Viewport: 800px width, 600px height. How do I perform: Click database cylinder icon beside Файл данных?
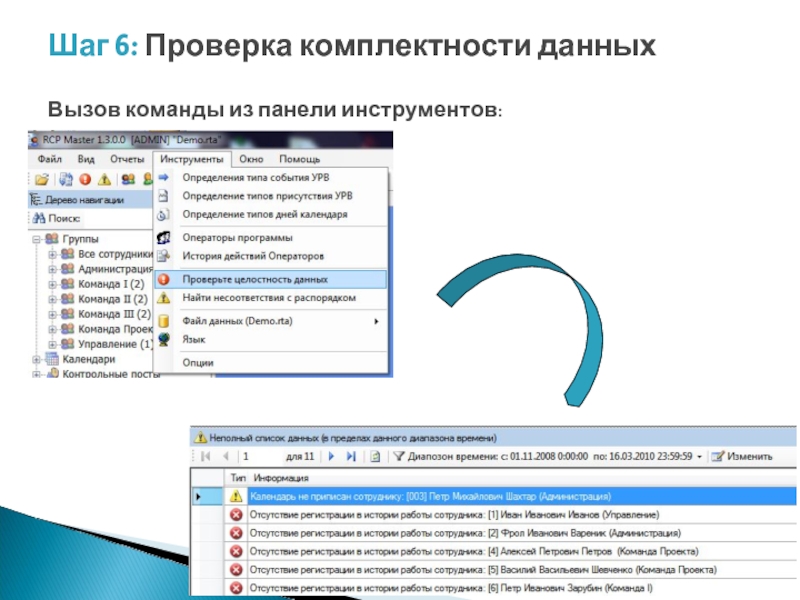click(163, 321)
